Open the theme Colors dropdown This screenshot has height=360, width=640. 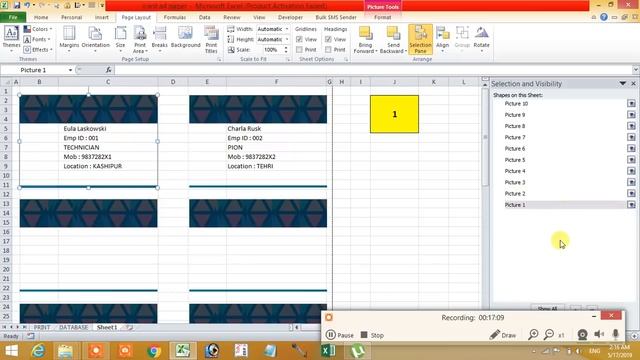coord(38,29)
